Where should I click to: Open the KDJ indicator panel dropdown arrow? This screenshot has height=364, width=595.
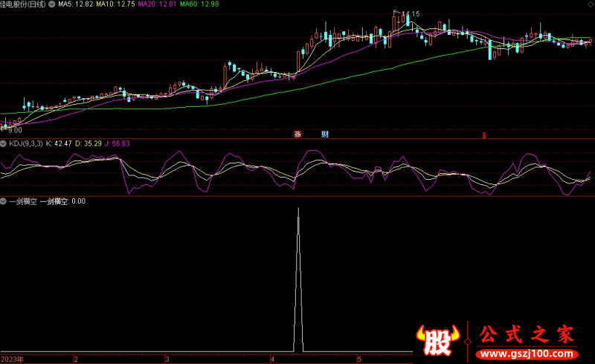tap(4, 144)
